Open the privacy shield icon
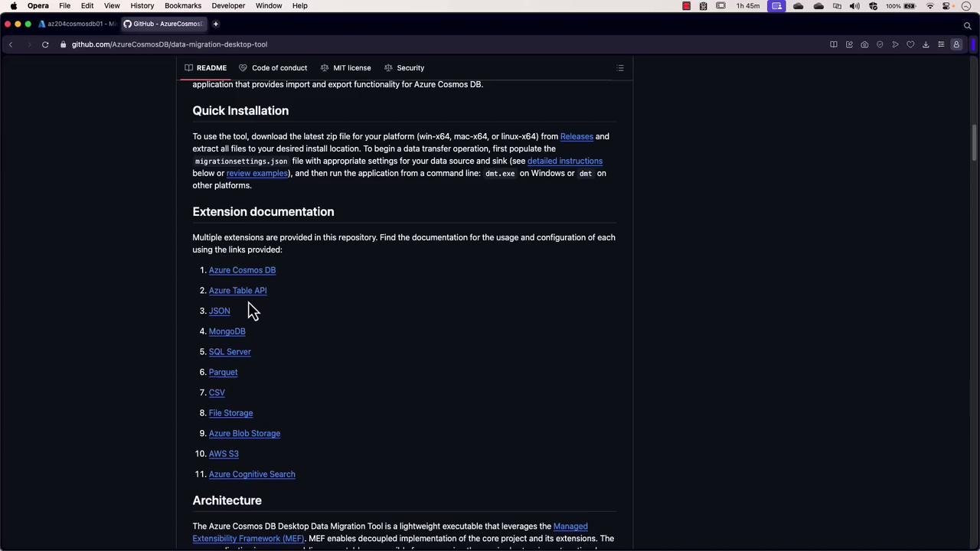 [880, 44]
